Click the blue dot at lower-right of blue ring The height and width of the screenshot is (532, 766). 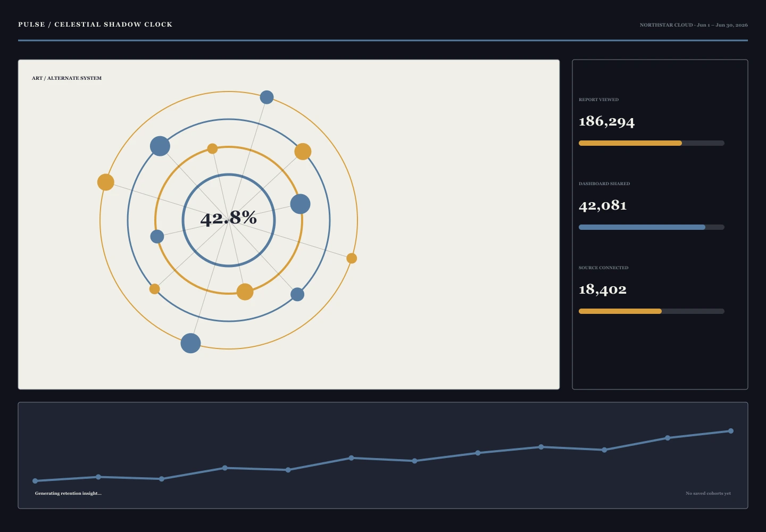(x=297, y=294)
